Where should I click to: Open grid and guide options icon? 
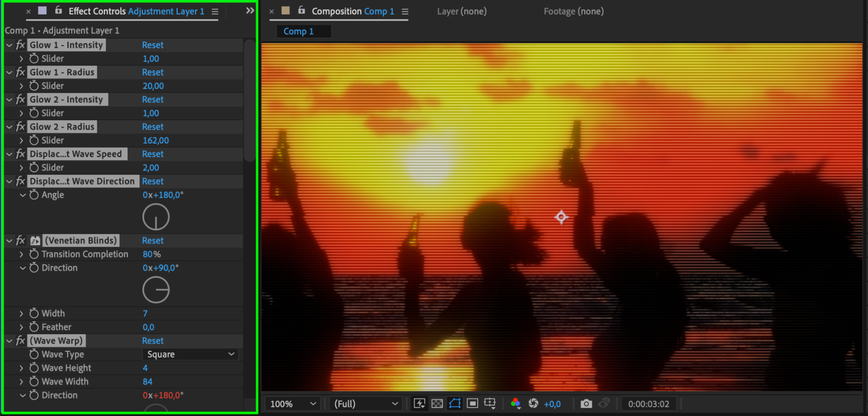[x=490, y=404]
